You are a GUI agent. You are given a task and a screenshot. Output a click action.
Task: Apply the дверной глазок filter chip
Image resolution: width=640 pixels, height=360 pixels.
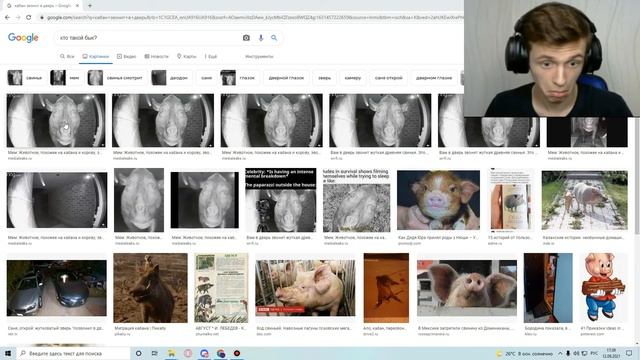pyautogui.click(x=286, y=78)
